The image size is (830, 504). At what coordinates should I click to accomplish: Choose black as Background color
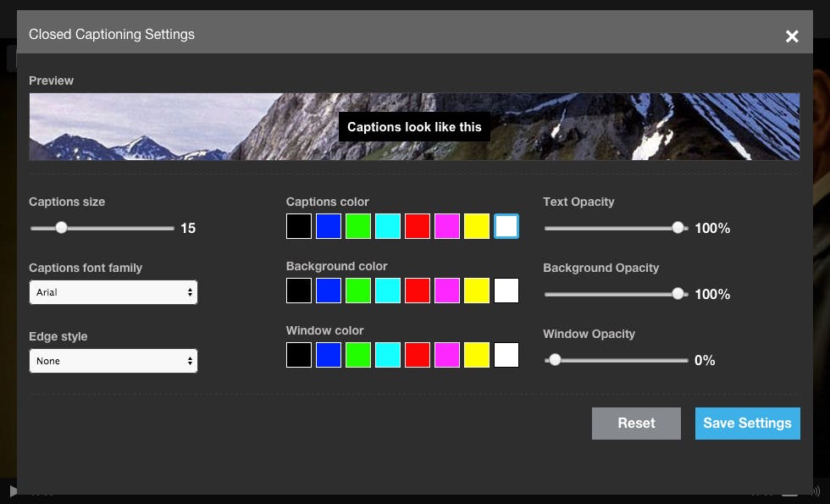(299, 291)
